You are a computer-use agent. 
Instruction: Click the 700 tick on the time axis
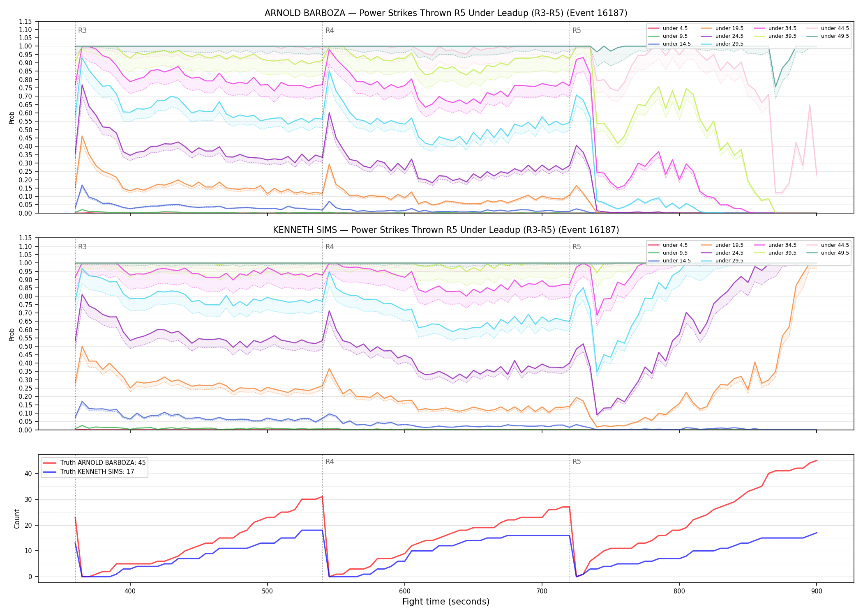pyautogui.click(x=542, y=591)
